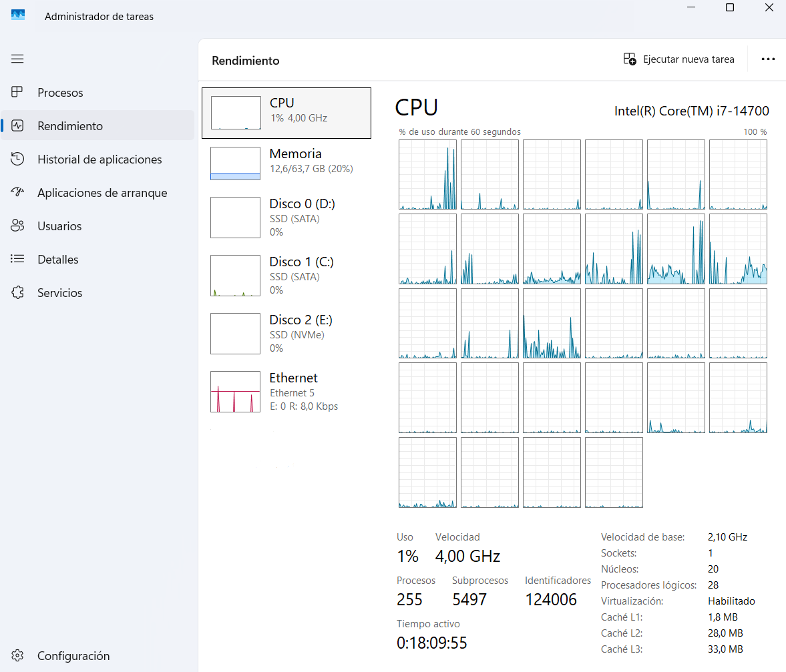
Task: Click the large CPU heading
Action: tap(416, 107)
